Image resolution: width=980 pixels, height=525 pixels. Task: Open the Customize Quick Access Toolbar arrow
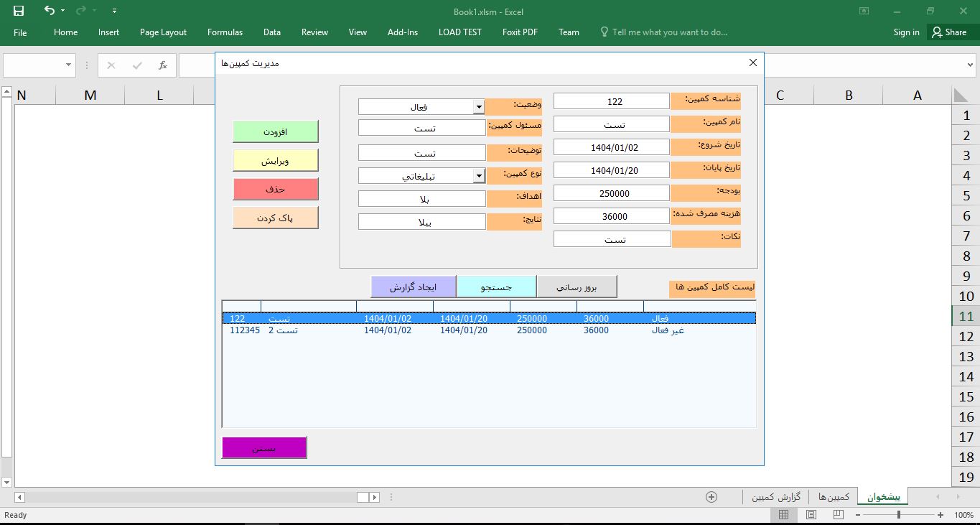pos(115,11)
